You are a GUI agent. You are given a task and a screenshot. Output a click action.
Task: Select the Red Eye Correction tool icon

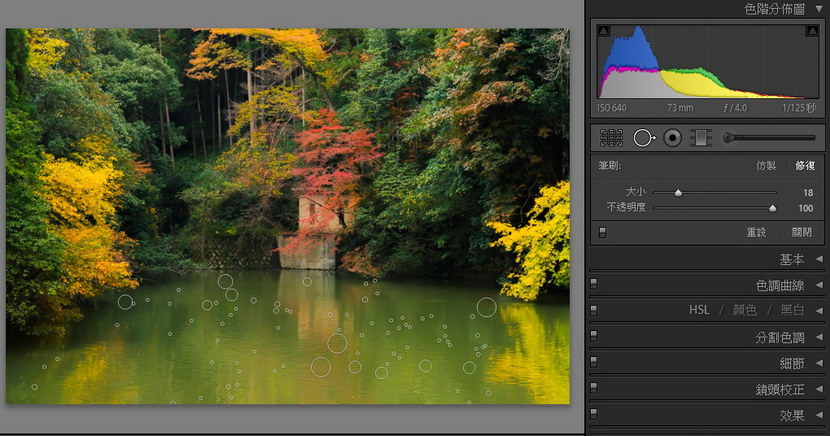point(672,138)
